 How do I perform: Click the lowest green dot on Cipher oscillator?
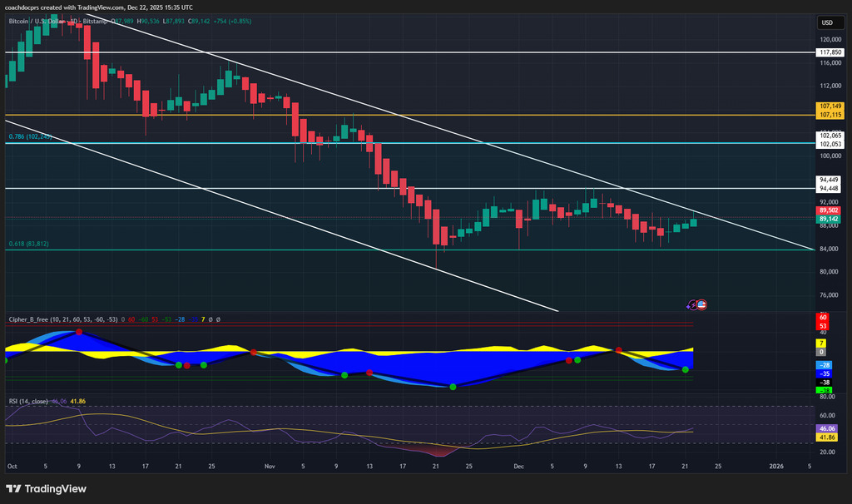point(453,387)
